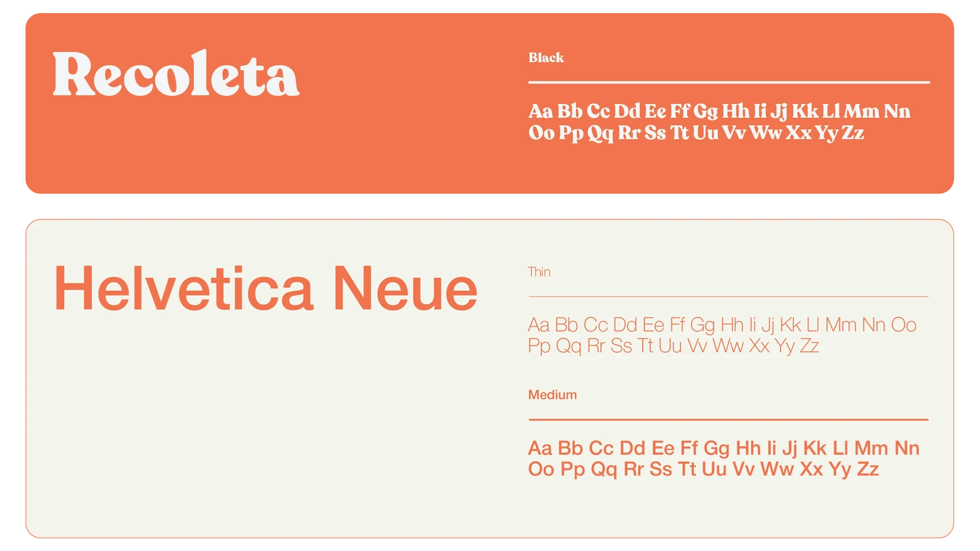Click the white divider under Black
Image resolution: width=980 pixels, height=551 pixels.
point(728,82)
